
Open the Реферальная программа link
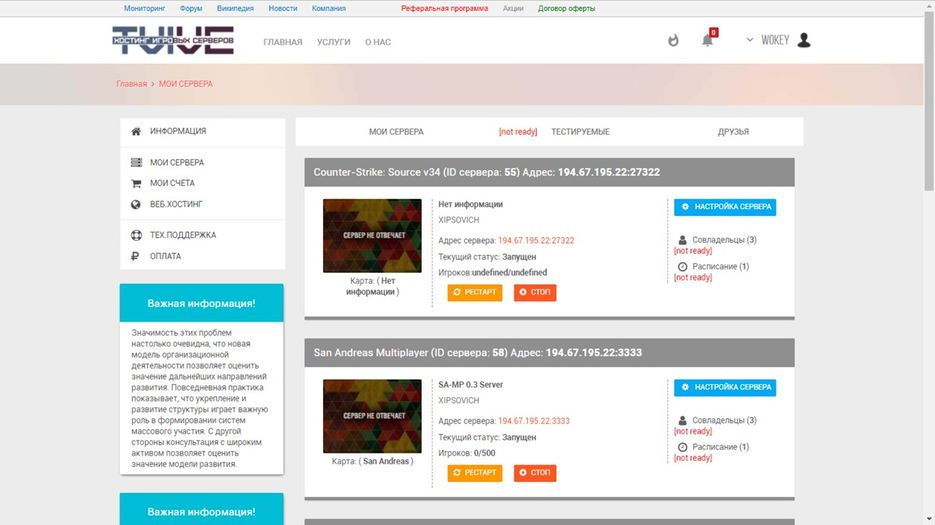click(x=444, y=8)
